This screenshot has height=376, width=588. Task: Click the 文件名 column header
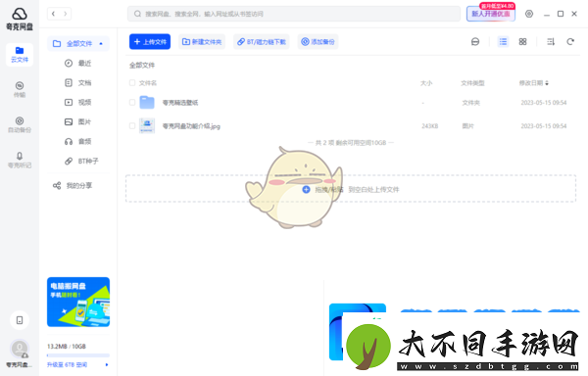148,83
